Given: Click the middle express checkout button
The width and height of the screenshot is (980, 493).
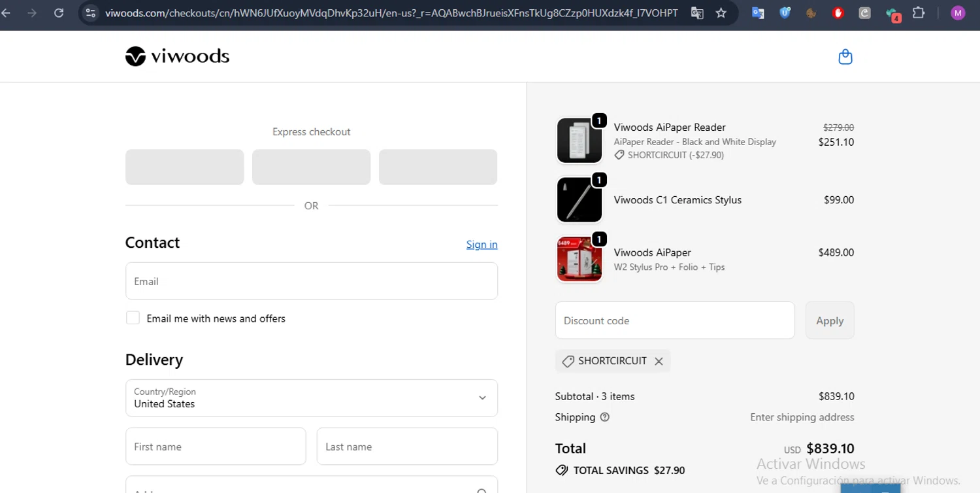Looking at the screenshot, I should coord(311,167).
